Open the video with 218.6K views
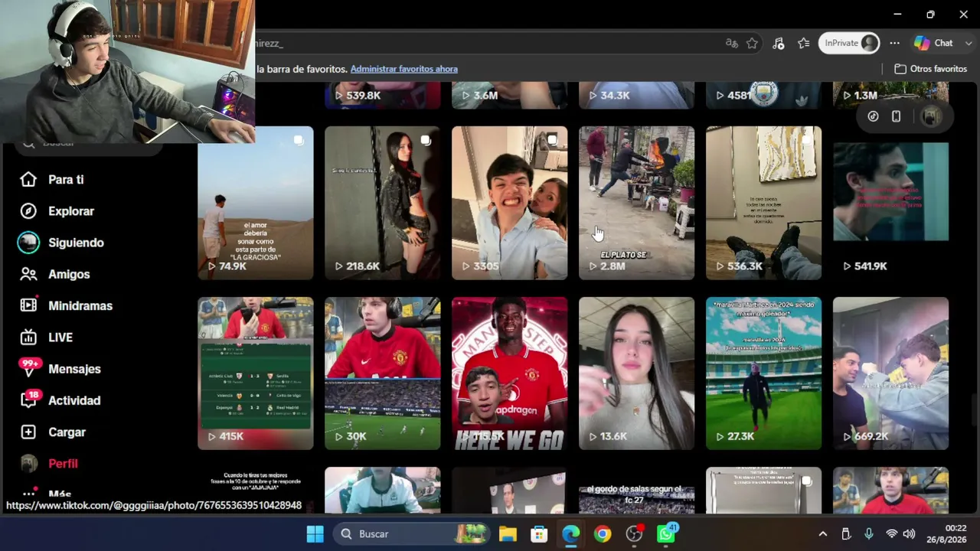 click(383, 203)
